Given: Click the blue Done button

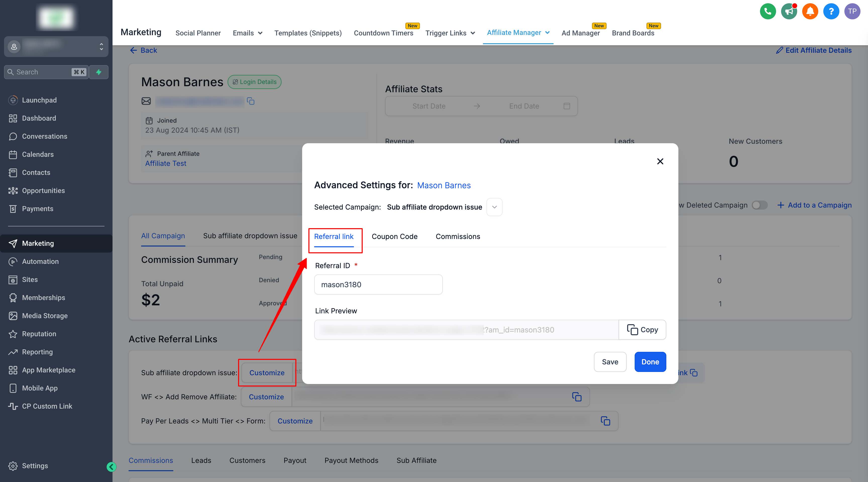Looking at the screenshot, I should coord(650,362).
